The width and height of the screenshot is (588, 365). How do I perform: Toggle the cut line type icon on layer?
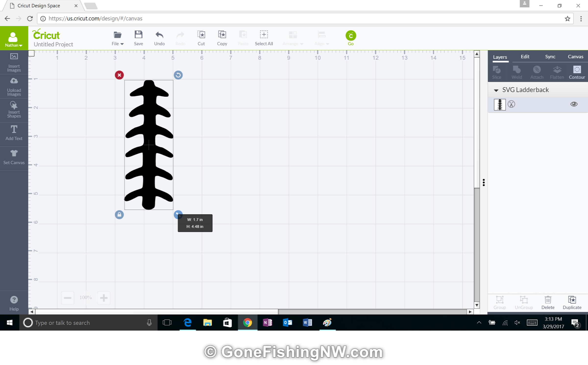511,104
